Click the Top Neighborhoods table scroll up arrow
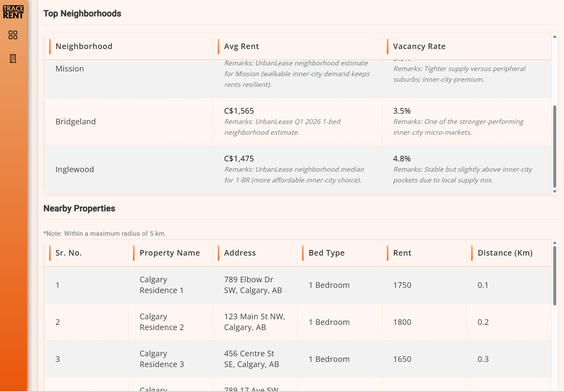This screenshot has height=392, width=564. [555, 37]
